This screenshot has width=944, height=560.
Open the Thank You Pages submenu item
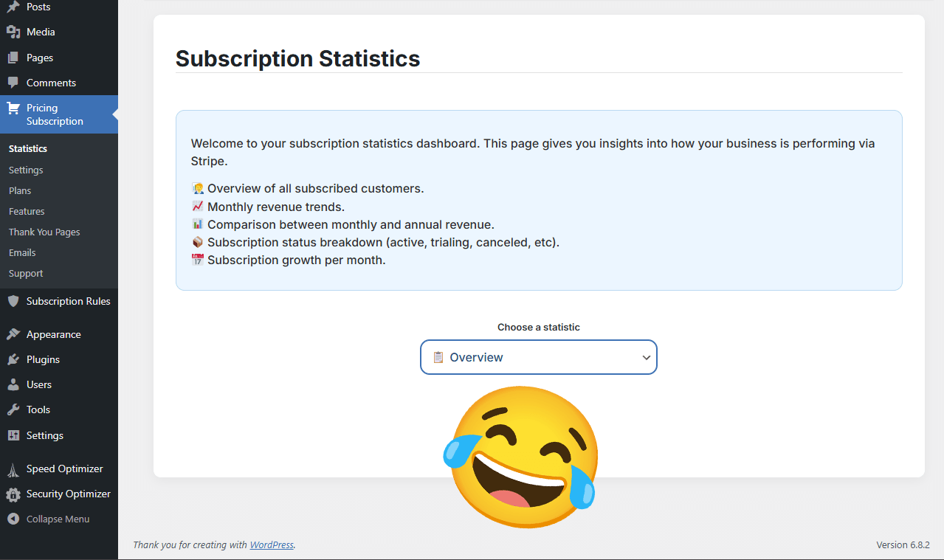(x=44, y=232)
